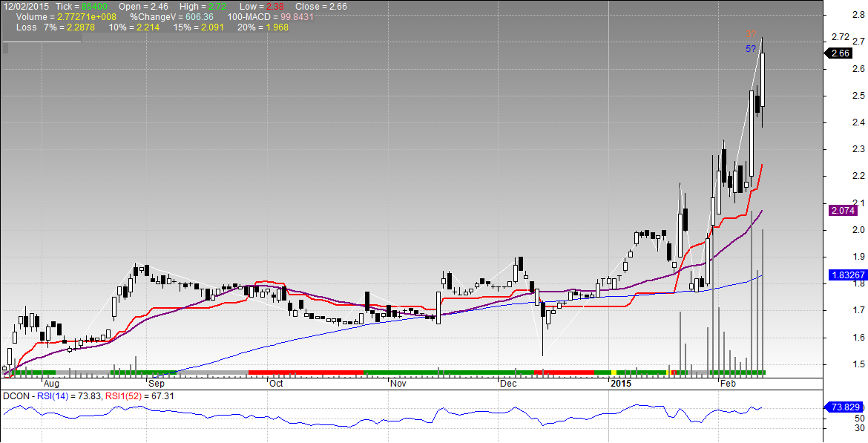Click the 10% = 2.214 stop-loss value
The image size is (868, 443).
(134, 27)
